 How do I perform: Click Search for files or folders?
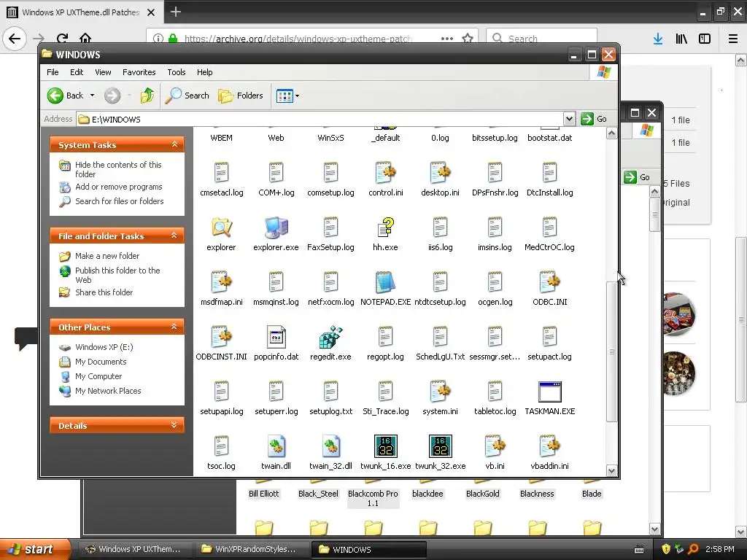[x=119, y=201]
